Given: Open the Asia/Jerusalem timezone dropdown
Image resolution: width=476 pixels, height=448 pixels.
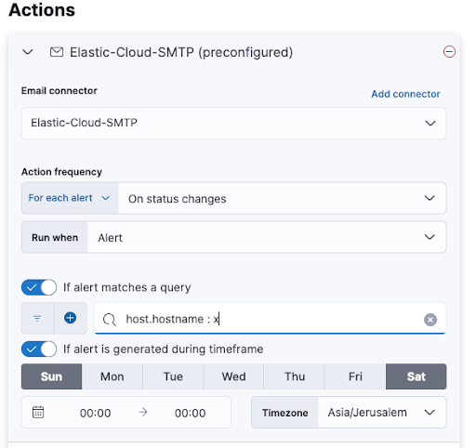Looking at the screenshot, I should (382, 413).
